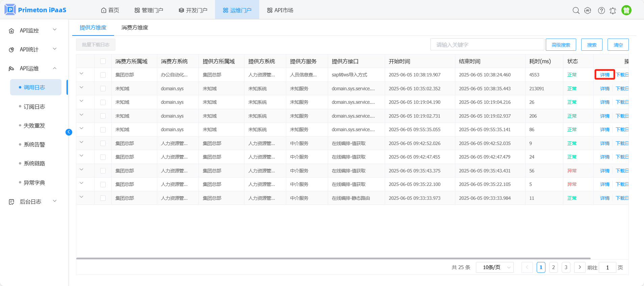Toggle the select-all checkbox in table header
The width and height of the screenshot is (644, 286).
(103, 61)
